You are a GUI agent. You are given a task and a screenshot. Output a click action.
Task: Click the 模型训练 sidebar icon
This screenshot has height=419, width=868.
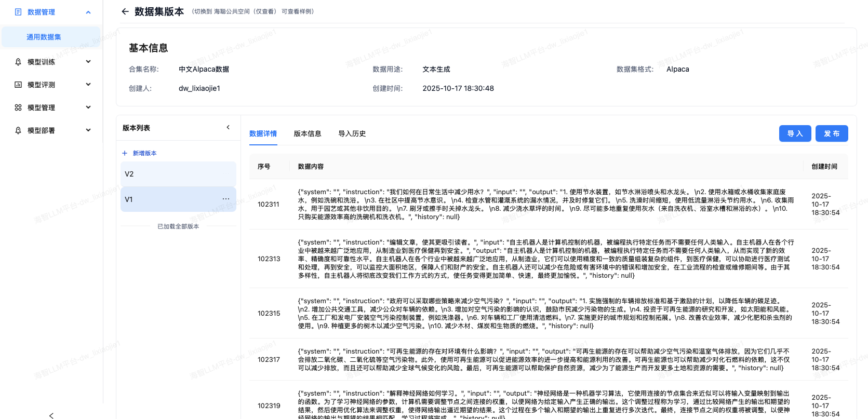18,62
